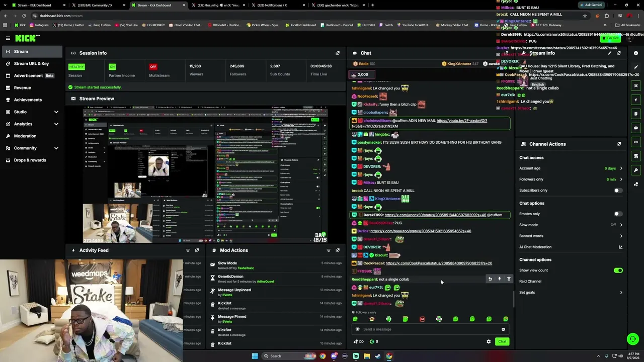
Task: Pop out the Activity Feed panel
Action: coord(197,250)
